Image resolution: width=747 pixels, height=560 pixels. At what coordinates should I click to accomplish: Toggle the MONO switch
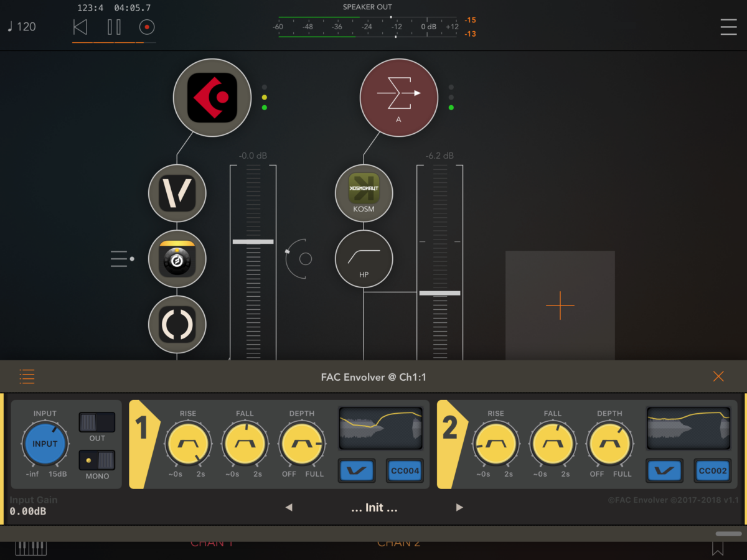(97, 460)
